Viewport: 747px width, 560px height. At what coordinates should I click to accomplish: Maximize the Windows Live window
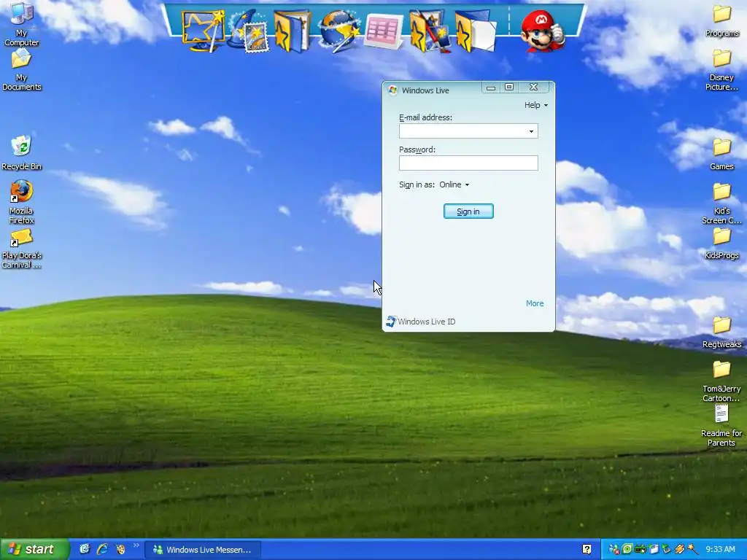point(508,87)
